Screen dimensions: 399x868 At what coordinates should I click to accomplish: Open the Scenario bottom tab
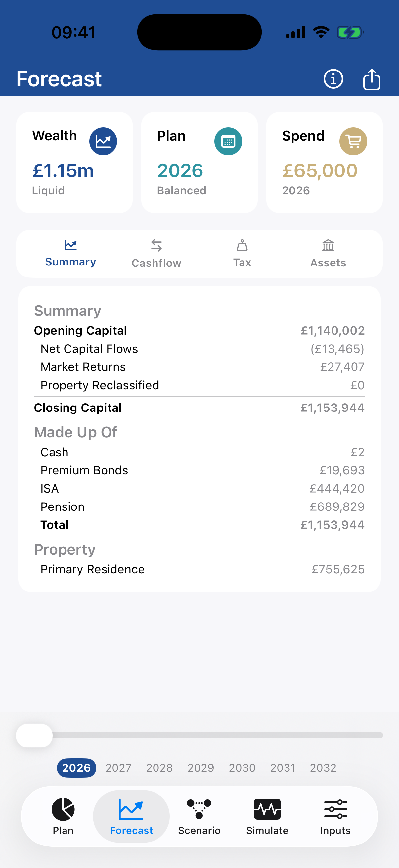[199, 816]
